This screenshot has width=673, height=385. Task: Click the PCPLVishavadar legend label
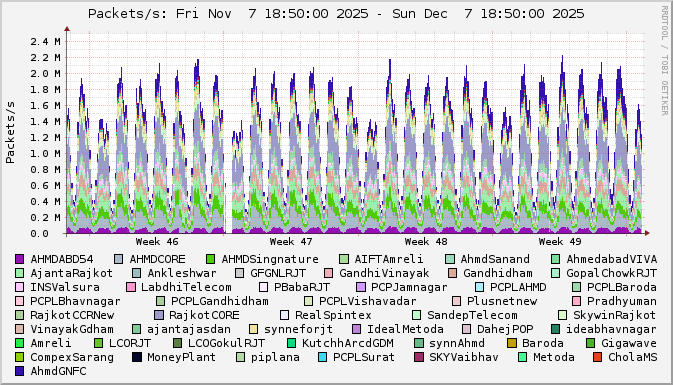368,301
